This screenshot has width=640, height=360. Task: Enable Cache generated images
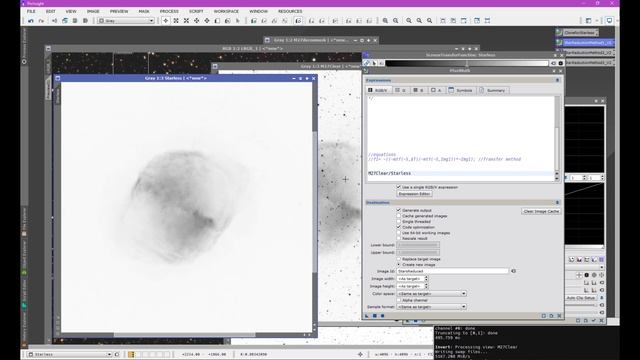(x=399, y=216)
